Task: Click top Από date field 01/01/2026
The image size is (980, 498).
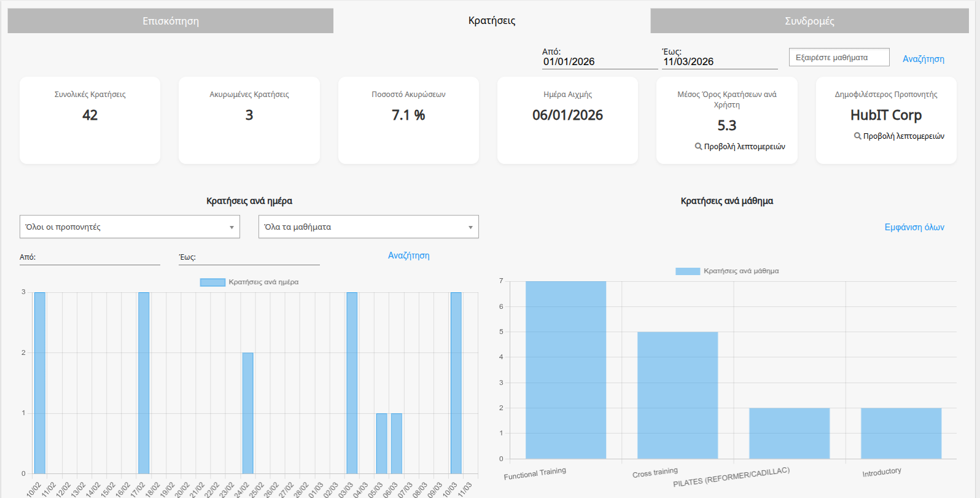Action: pyautogui.click(x=599, y=62)
